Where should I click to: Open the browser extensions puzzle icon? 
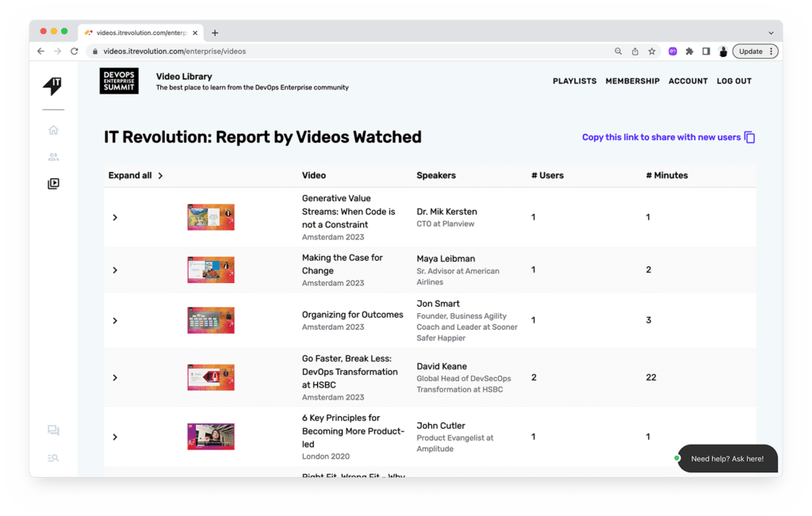689,52
